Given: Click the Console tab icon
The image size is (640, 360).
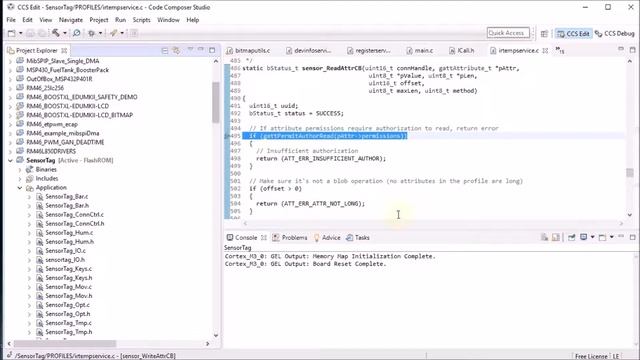Looking at the screenshot, I should point(230,238).
